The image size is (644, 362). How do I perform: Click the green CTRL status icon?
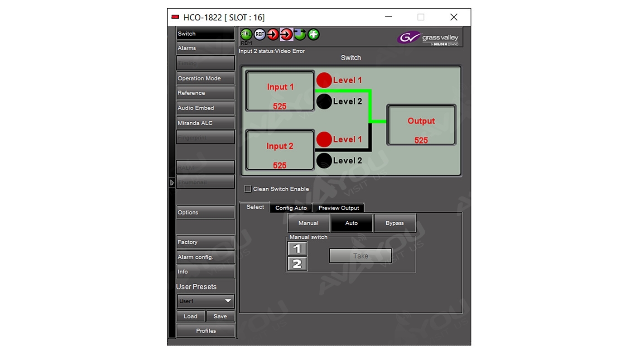click(246, 34)
